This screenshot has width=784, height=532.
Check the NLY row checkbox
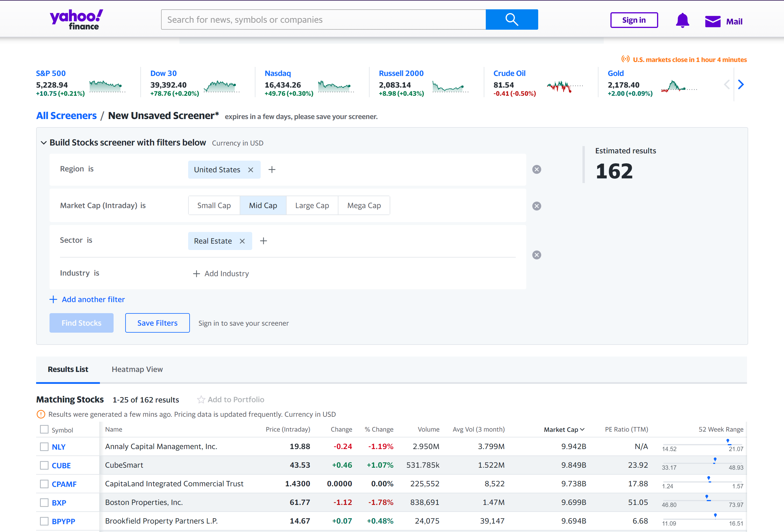coord(44,447)
